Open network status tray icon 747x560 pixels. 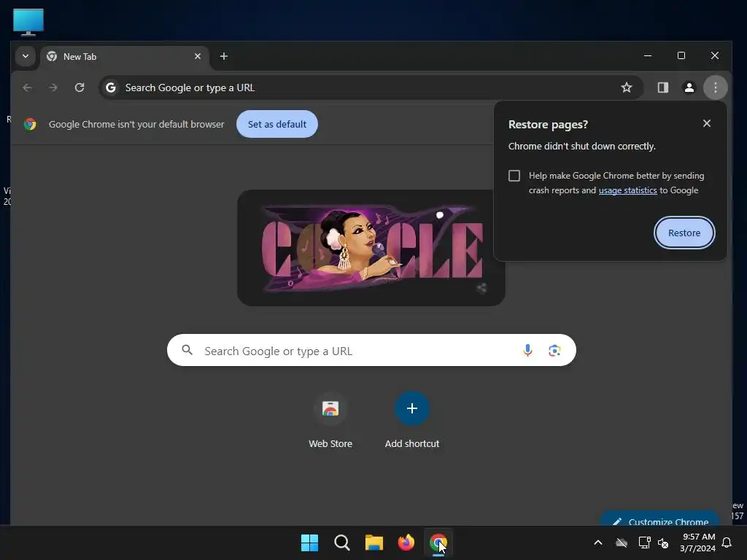pyautogui.click(x=644, y=542)
